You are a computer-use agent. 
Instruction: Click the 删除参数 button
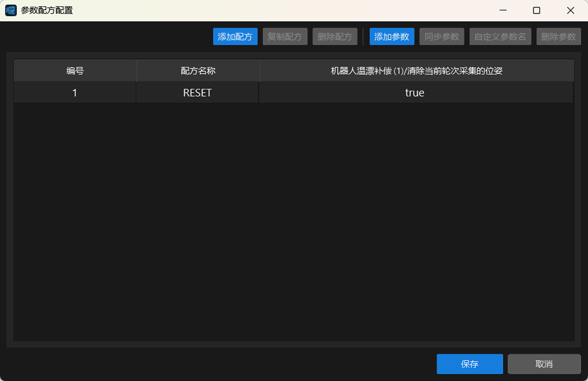coord(559,36)
